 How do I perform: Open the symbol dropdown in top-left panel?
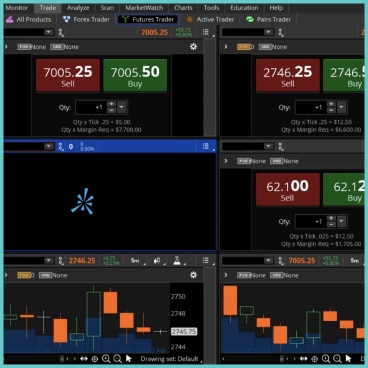pos(49,32)
